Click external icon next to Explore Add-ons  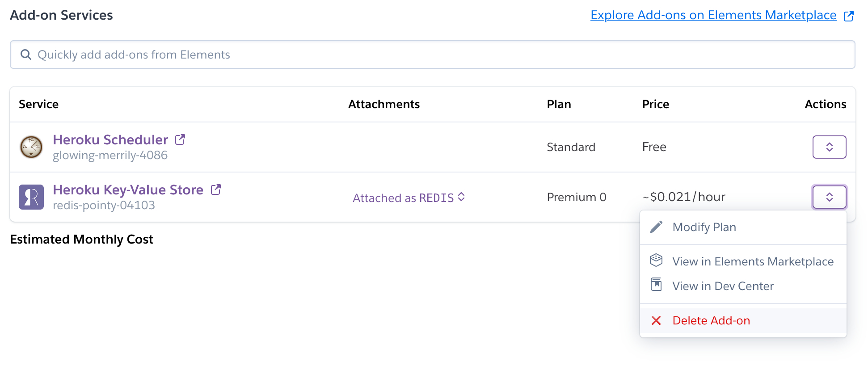(x=848, y=16)
